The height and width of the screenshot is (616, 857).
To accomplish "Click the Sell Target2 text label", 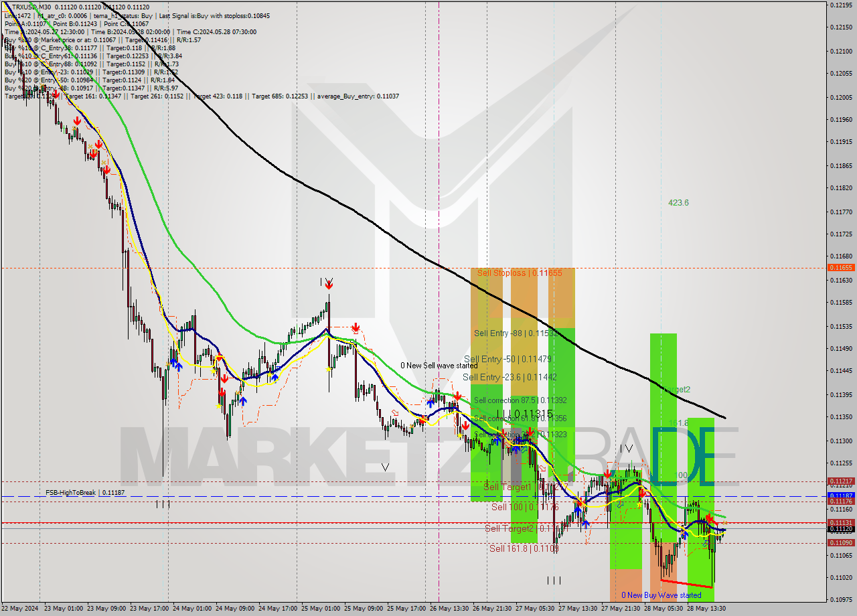I will 508,528.
